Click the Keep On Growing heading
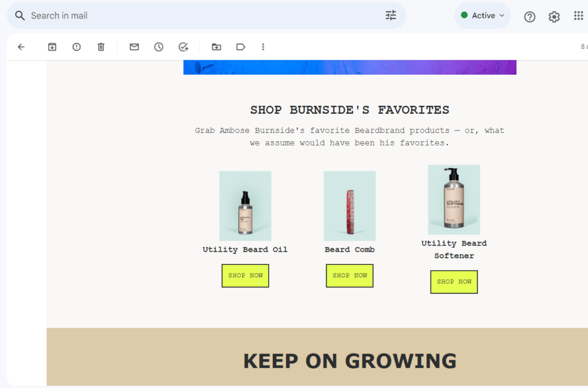This screenshot has height=388, width=588. (x=350, y=361)
